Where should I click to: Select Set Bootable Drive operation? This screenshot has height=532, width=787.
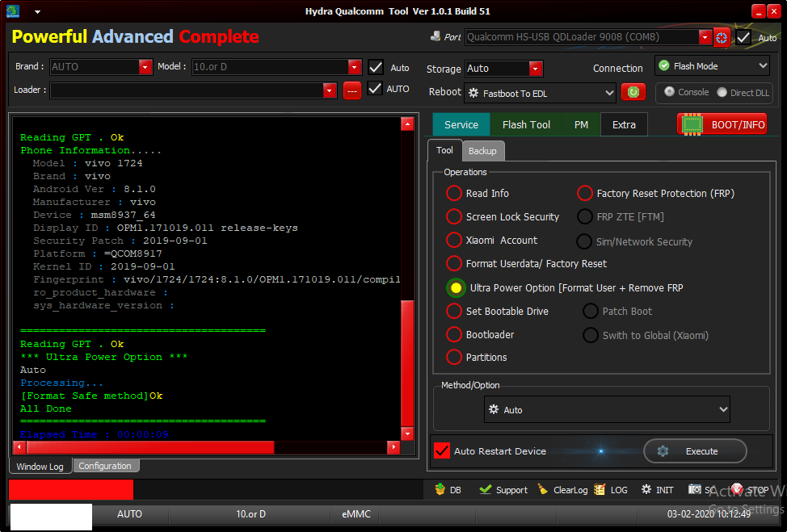[x=454, y=311]
